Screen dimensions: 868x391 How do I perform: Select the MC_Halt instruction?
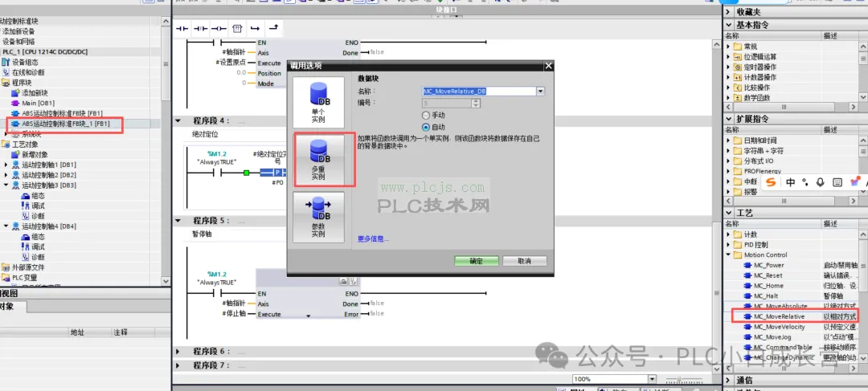766,296
